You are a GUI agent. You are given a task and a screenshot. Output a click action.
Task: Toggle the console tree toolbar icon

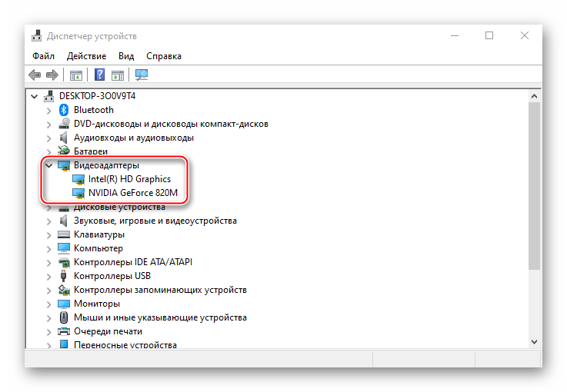coord(76,75)
